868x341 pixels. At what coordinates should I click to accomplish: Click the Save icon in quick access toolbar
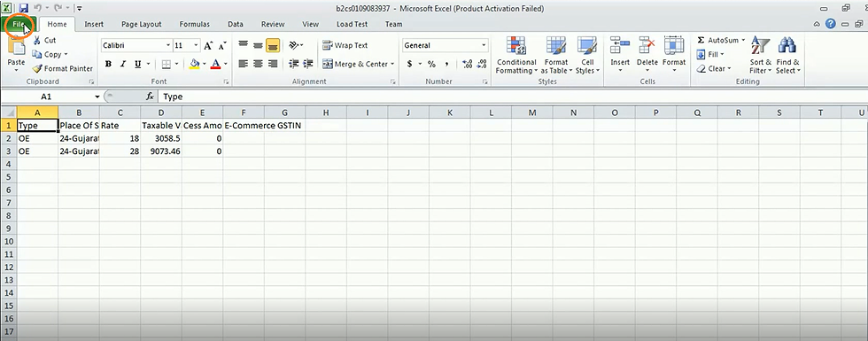point(23,8)
